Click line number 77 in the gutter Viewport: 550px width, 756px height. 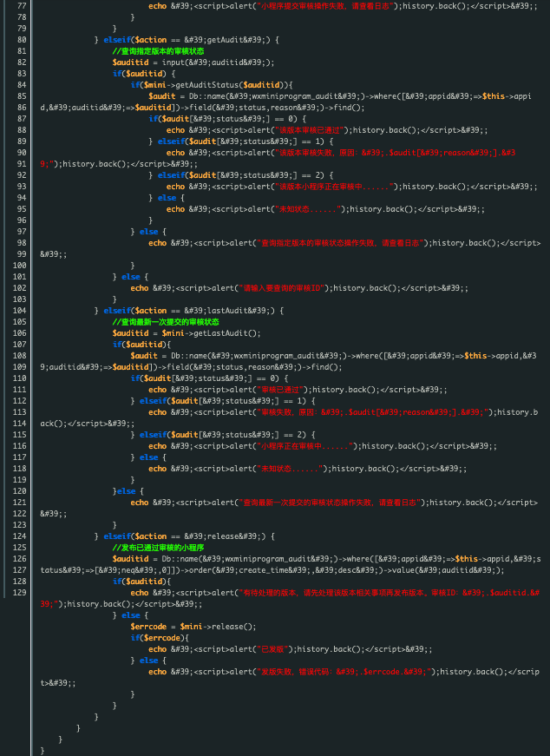click(x=22, y=6)
